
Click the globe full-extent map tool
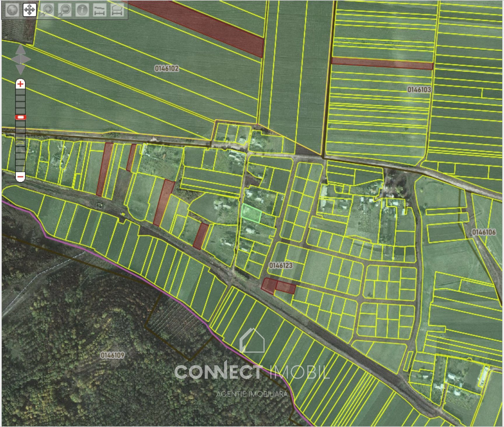pos(12,10)
